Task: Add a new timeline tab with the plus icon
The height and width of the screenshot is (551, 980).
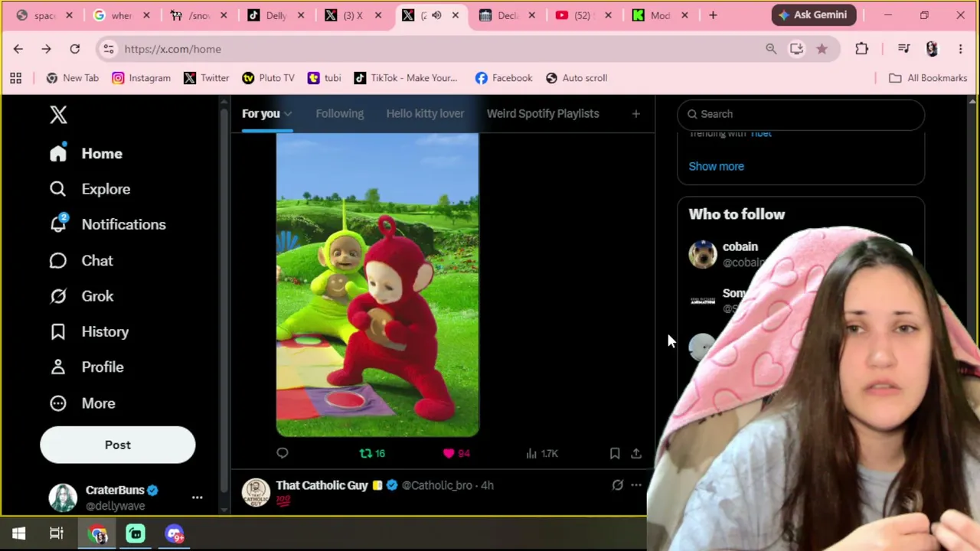Action: tap(635, 113)
